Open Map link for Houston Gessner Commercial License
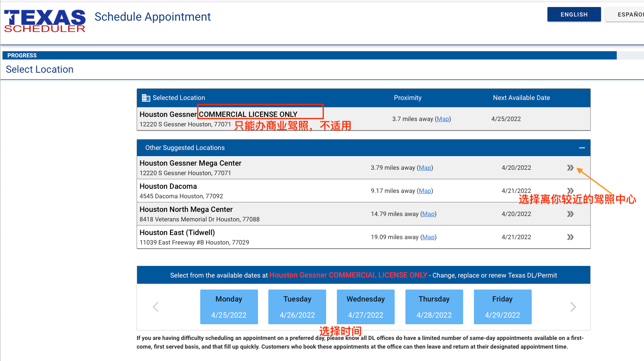The height and width of the screenshot is (361, 644). click(x=443, y=119)
